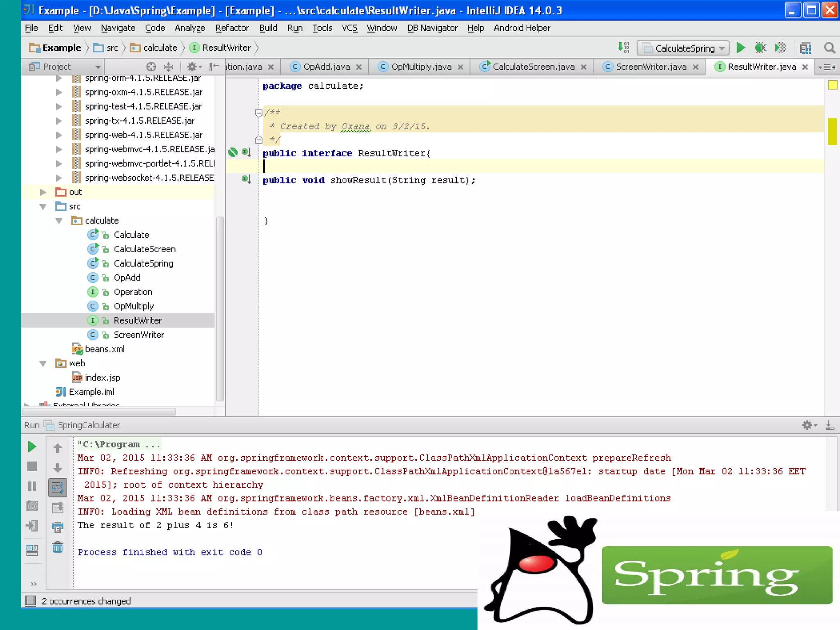This screenshot has height=630, width=840.
Task: Click Stop square in Run panel
Action: point(32,466)
